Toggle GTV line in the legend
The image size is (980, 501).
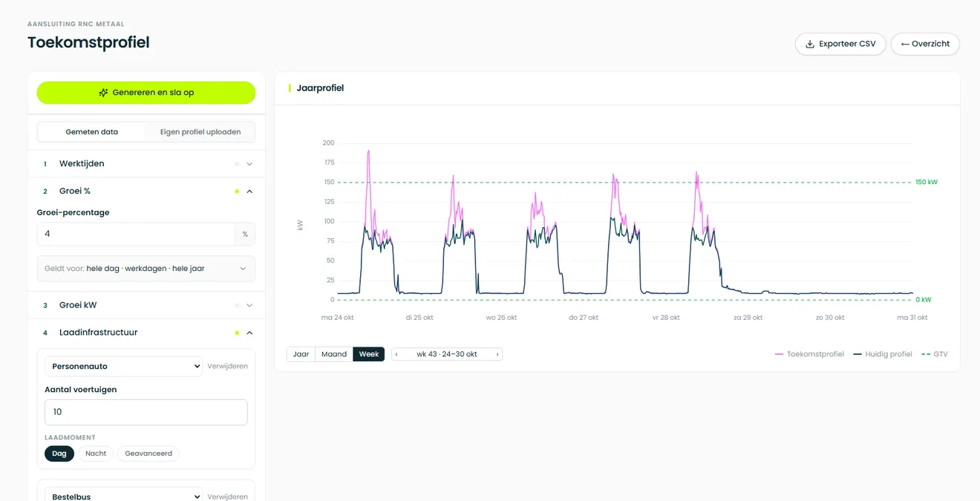click(935, 354)
